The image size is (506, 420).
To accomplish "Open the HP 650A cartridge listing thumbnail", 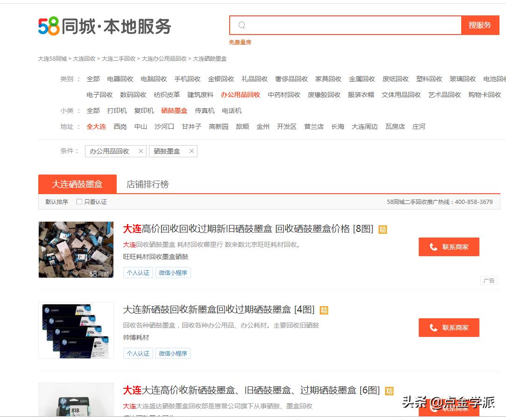I will point(76,330).
